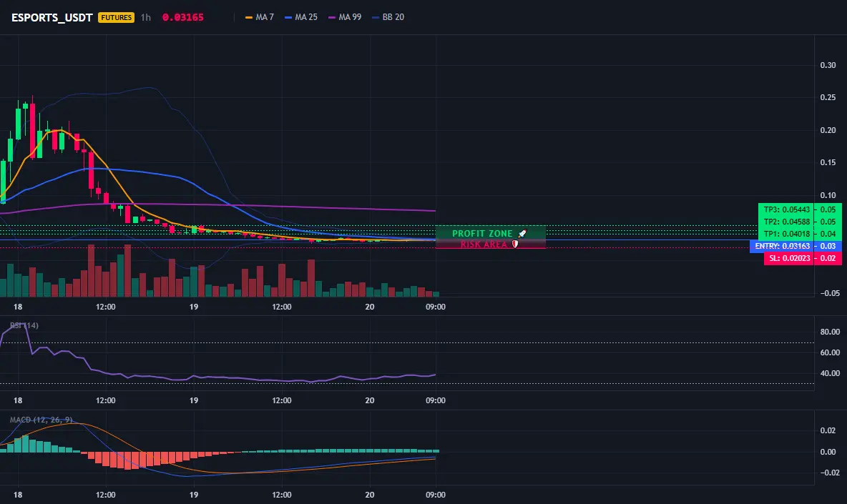Select the TP3: 0.05443 price label

click(786, 209)
